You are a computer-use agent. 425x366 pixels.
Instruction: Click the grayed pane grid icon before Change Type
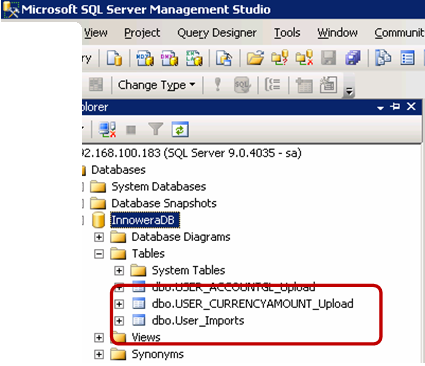[x=96, y=85]
